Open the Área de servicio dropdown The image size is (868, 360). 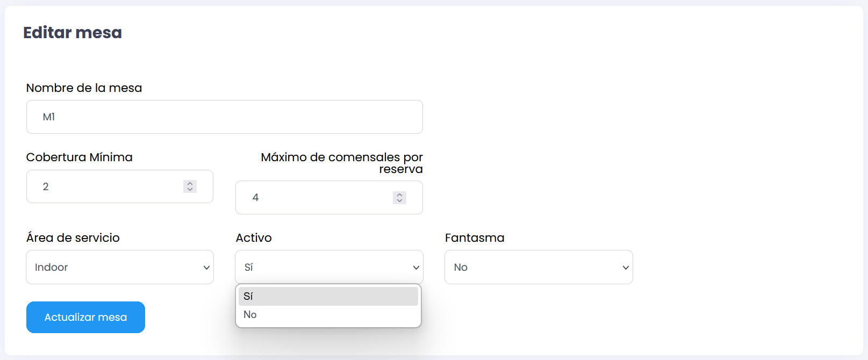120,267
